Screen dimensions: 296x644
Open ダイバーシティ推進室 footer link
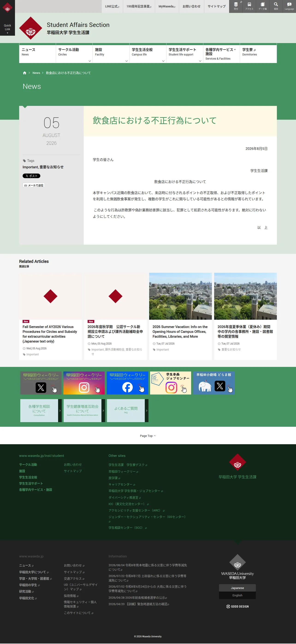coord(125,497)
